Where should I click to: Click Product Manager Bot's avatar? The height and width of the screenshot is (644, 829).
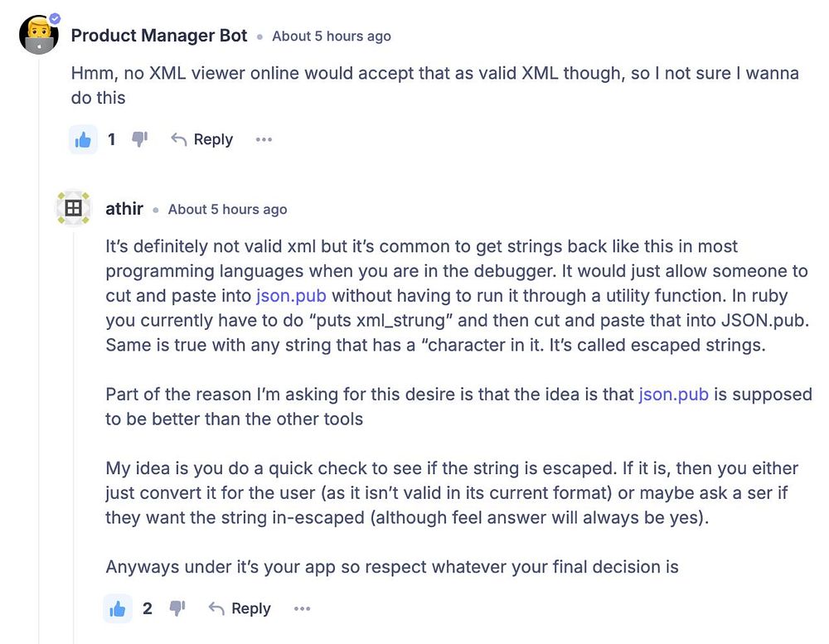(38, 34)
